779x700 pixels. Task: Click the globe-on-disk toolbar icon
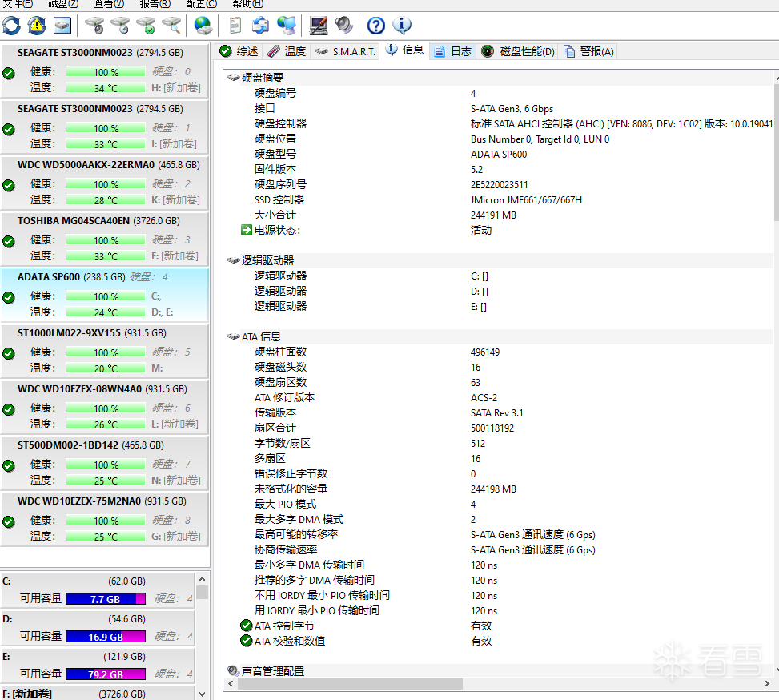[x=203, y=26]
